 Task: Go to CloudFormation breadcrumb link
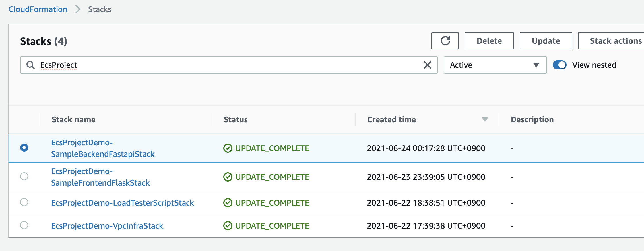(38, 9)
